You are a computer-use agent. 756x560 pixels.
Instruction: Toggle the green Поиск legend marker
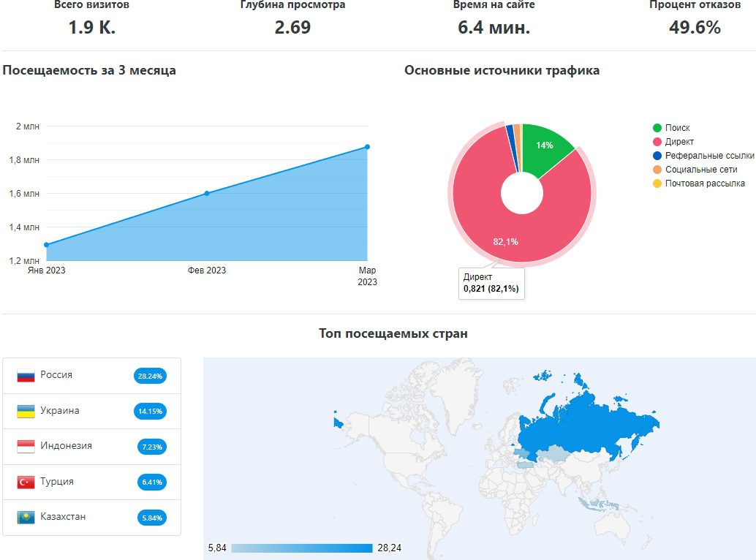(x=657, y=128)
